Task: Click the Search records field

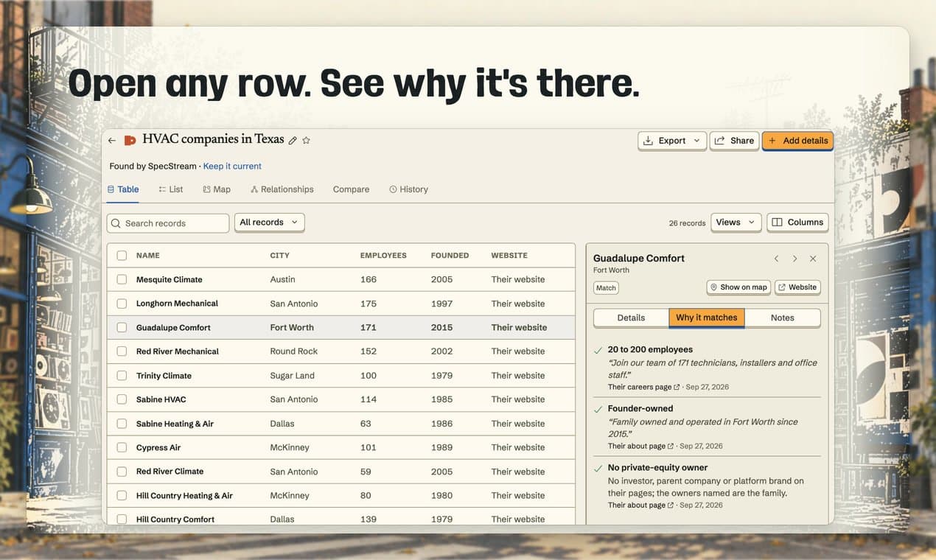Action: 168,223
